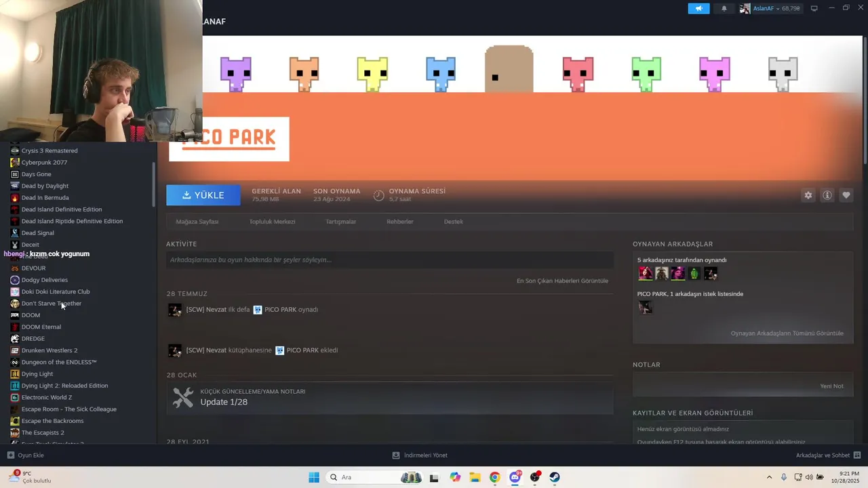Open the notifications bell
Viewport: 868px width, 488px height.
[x=724, y=8]
